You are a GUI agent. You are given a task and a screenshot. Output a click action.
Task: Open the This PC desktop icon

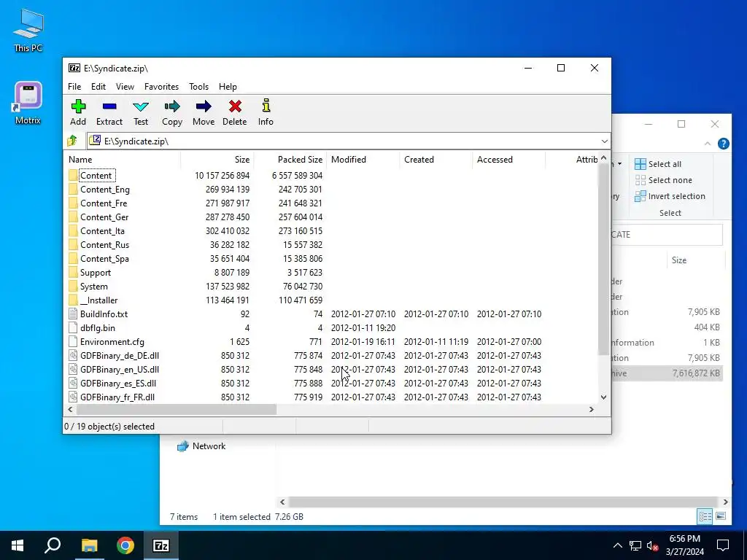[28, 30]
